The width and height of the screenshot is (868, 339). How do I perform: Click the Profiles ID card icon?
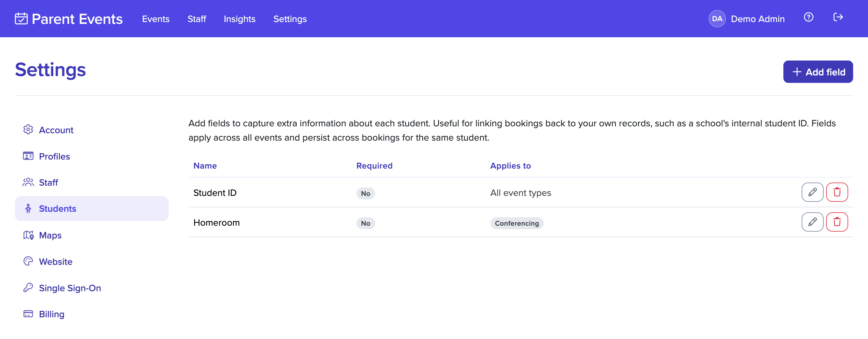pos(28,156)
